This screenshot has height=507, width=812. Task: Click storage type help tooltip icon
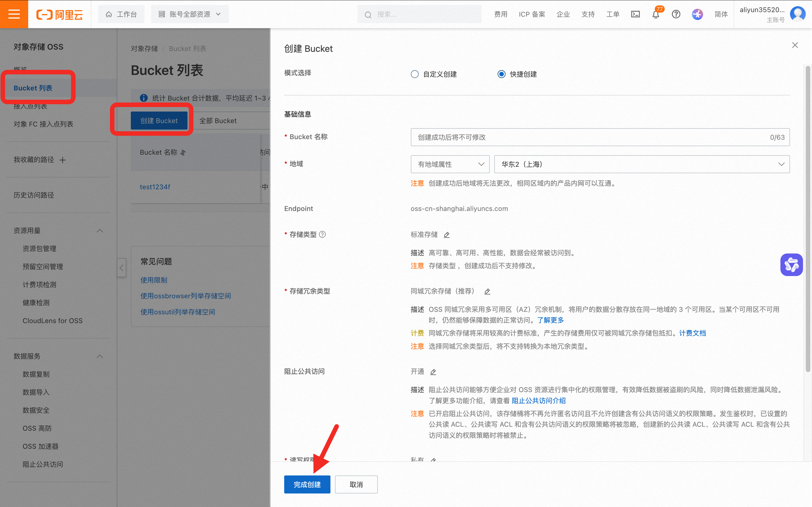click(323, 234)
